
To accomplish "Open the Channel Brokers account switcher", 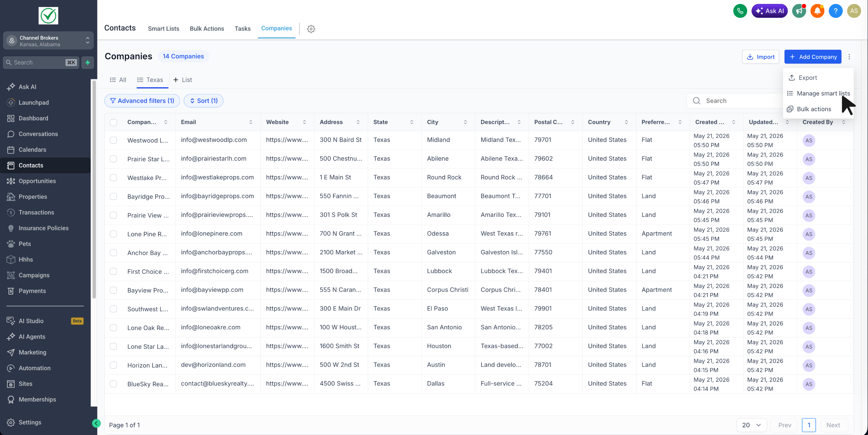I will coord(49,41).
